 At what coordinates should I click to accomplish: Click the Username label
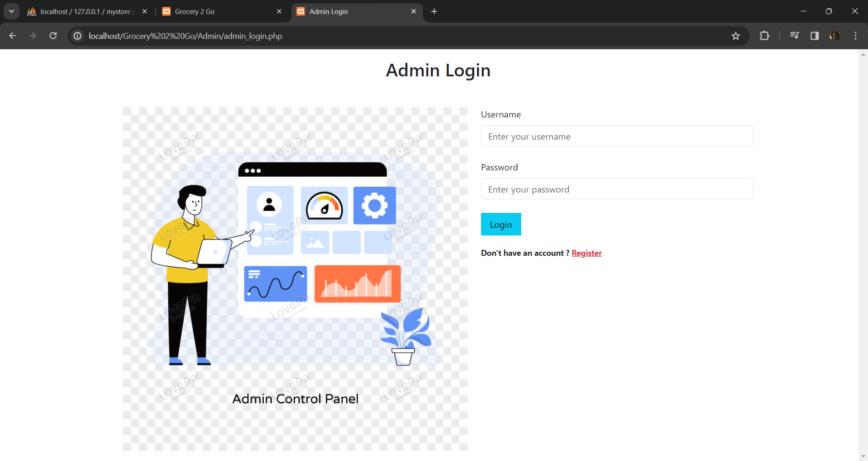[501, 114]
